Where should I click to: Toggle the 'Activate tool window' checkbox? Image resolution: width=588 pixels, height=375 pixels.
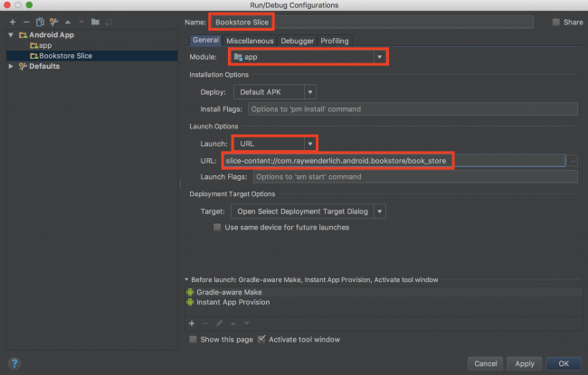[x=262, y=340]
